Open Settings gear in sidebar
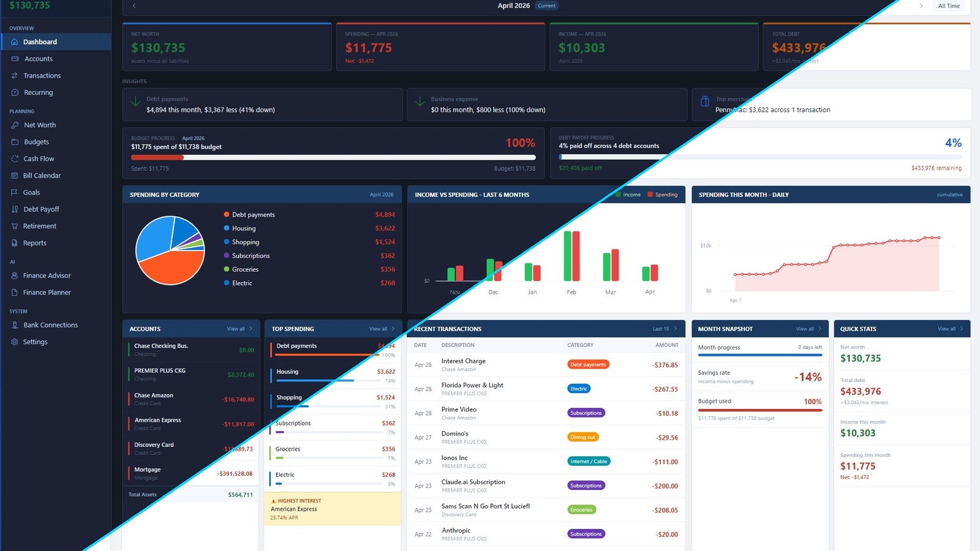The image size is (980, 551). click(15, 342)
